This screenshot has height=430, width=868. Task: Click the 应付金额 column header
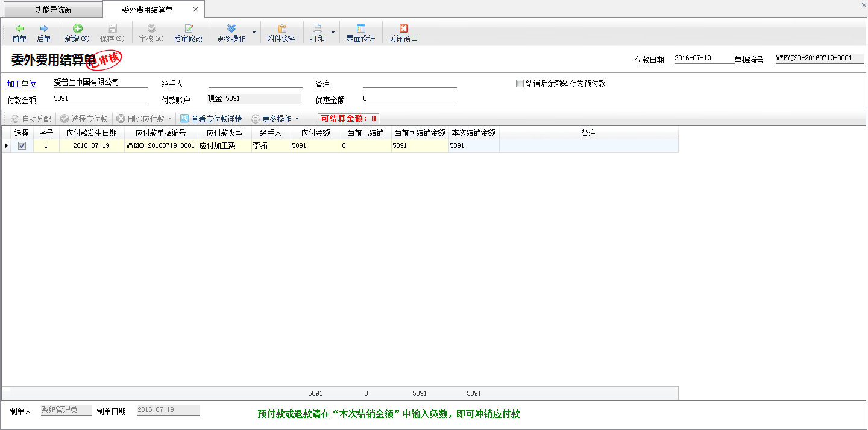pos(315,133)
